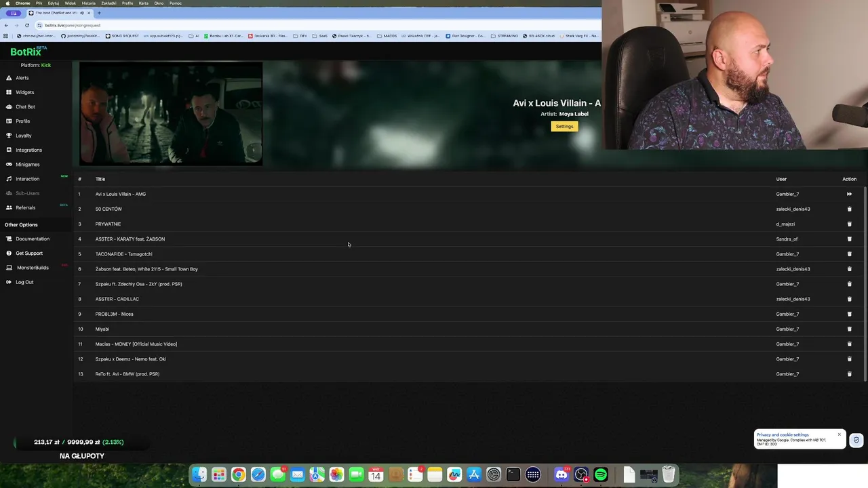Open the Trash in the Dock
Image resolution: width=868 pixels, height=488 pixels.
[x=668, y=474]
